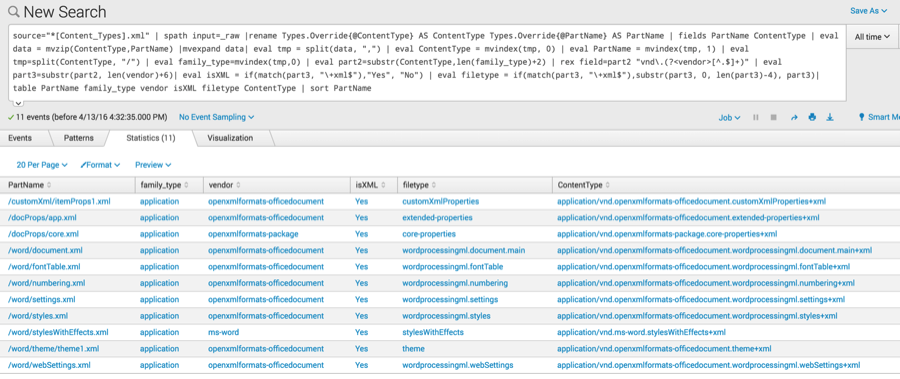This screenshot has height=379, width=900.
Task: Switch to the Events tab
Action: tap(20, 138)
